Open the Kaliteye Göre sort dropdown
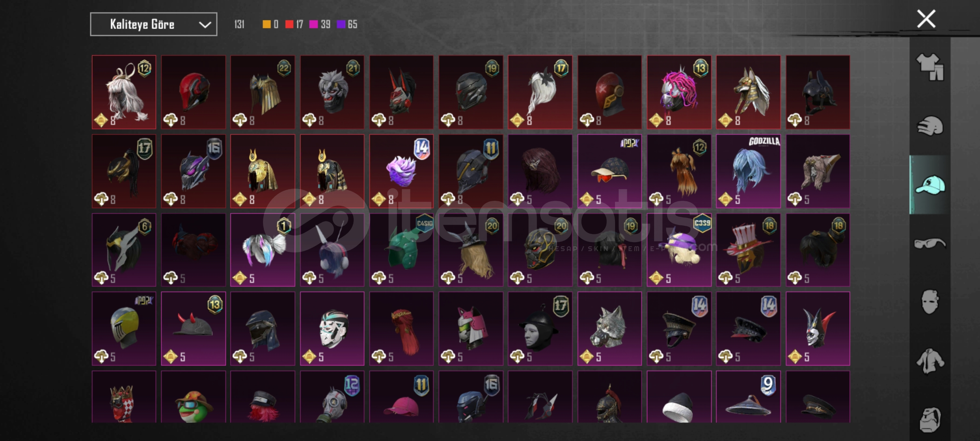The width and height of the screenshot is (980, 441). tap(154, 24)
